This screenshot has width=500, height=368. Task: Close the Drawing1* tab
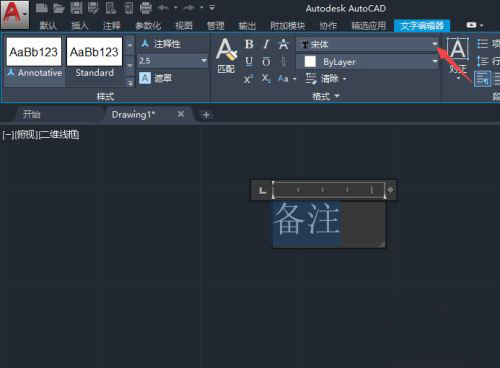(181, 114)
